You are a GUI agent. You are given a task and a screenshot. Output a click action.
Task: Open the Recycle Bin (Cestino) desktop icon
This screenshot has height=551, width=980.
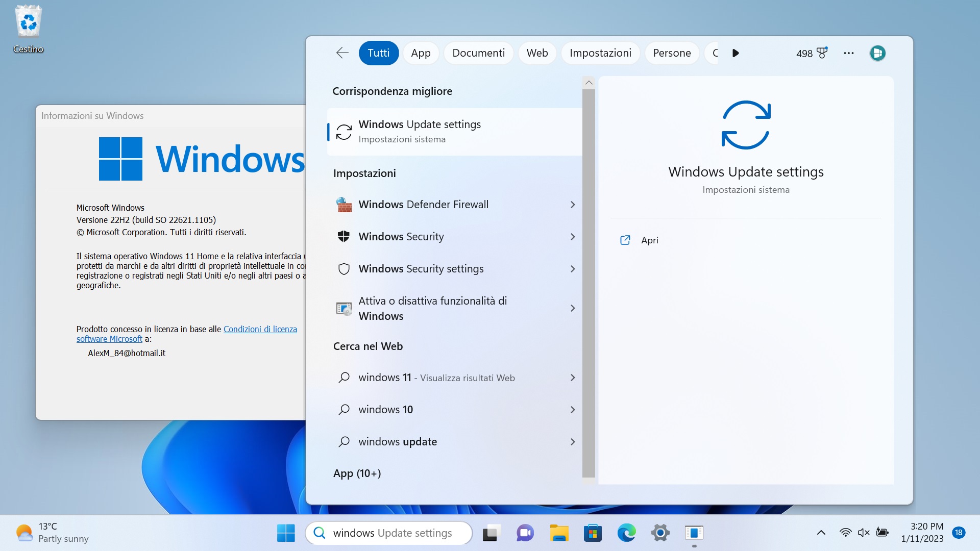[28, 29]
